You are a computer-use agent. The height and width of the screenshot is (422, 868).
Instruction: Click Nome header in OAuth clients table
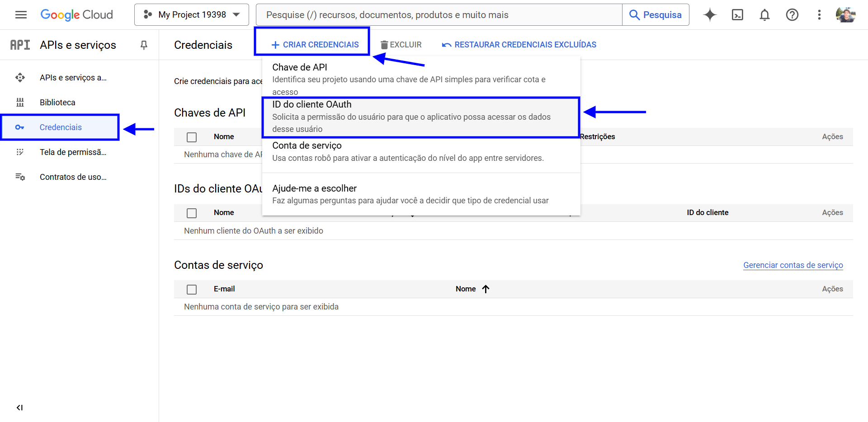click(x=224, y=213)
